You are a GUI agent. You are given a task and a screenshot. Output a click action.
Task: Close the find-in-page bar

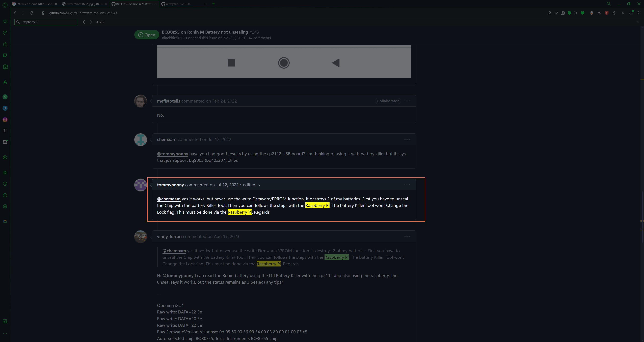point(637,22)
